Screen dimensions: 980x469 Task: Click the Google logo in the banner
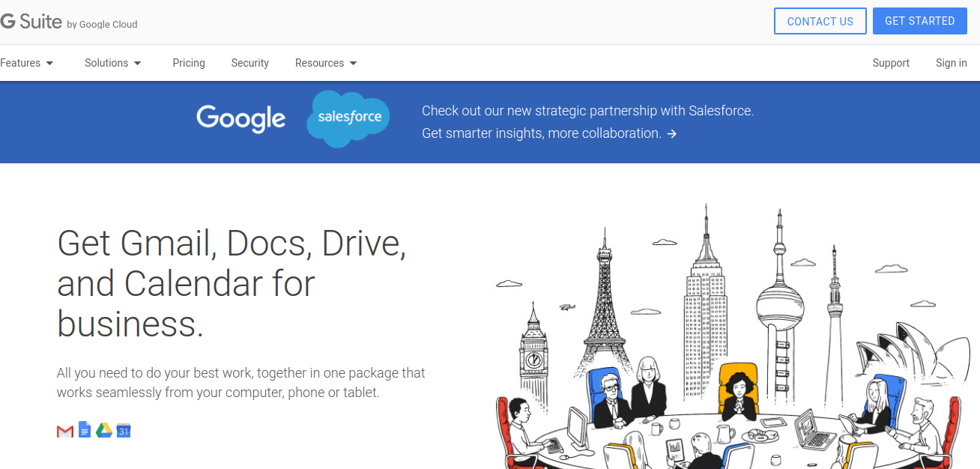[x=241, y=119]
